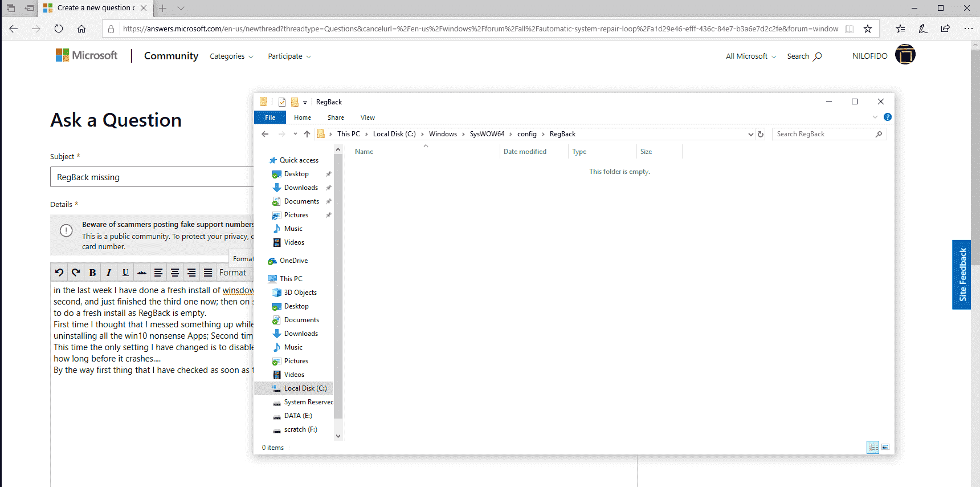
Task: Select scratch (F:) drive in navigation pane
Action: coord(300,429)
